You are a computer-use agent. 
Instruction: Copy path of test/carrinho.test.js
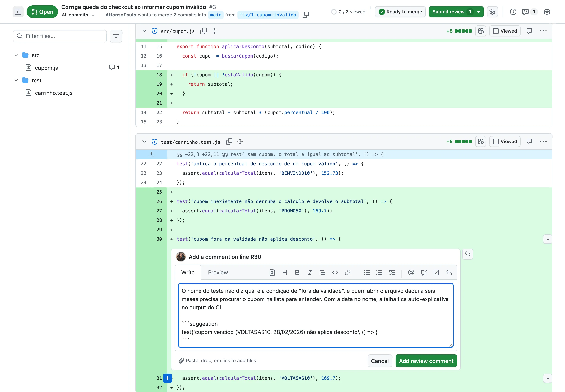pos(229,142)
